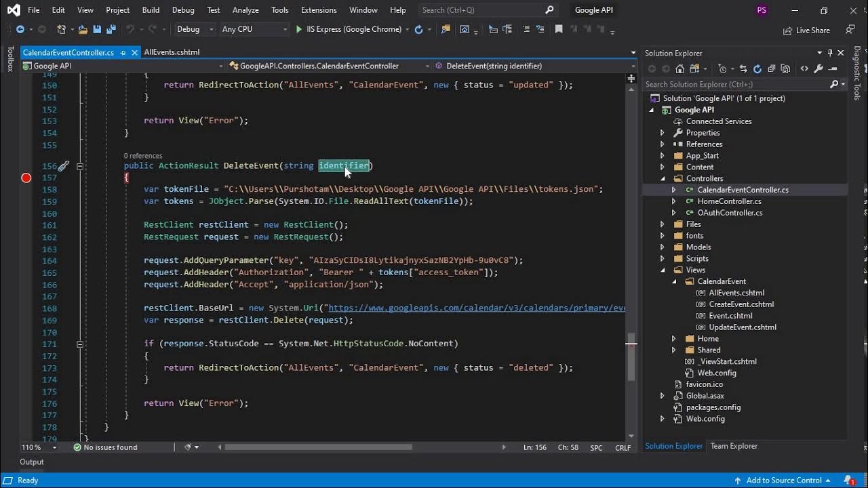Click the Navigate Backward arrow icon

tap(20, 29)
